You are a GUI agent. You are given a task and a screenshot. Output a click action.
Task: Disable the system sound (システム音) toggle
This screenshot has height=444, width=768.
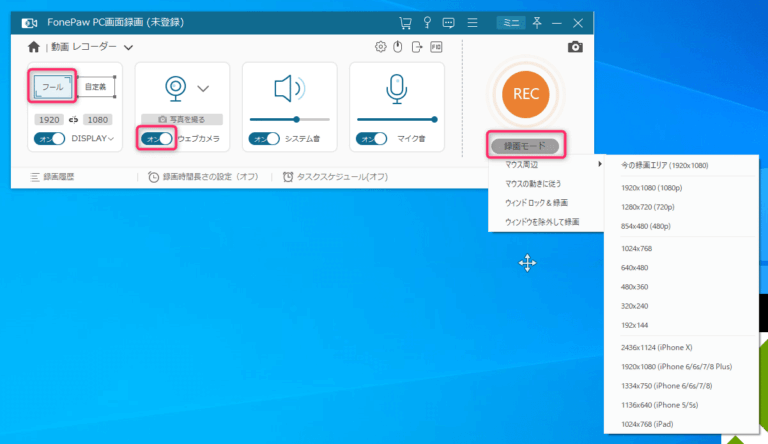pyautogui.click(x=264, y=138)
